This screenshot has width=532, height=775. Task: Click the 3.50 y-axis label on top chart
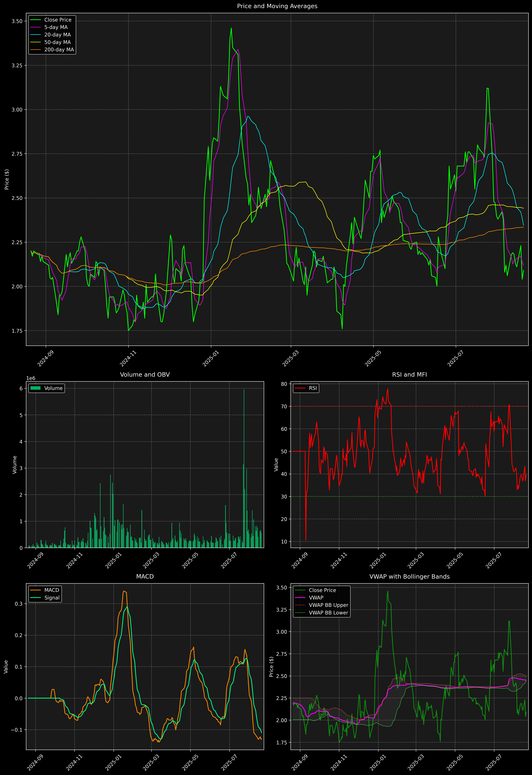click(17, 21)
